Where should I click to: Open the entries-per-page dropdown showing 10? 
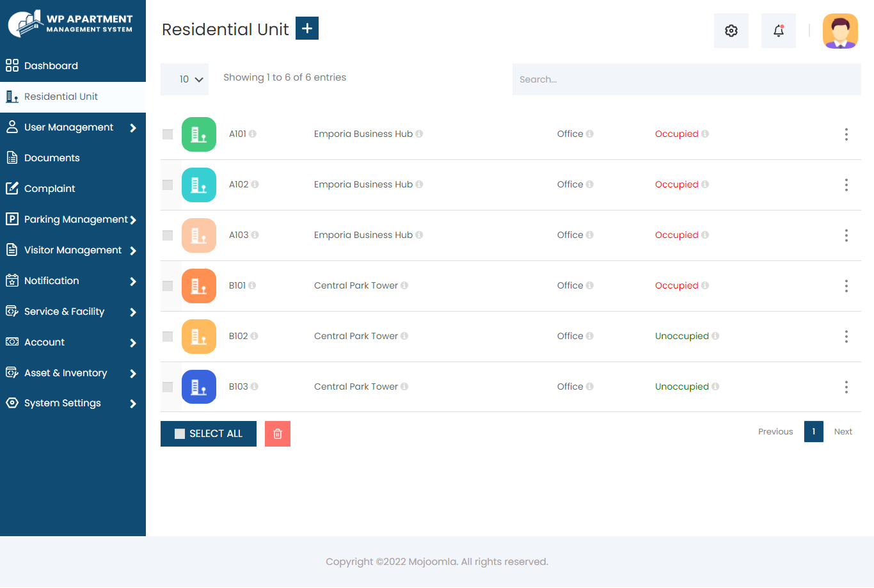(x=184, y=79)
